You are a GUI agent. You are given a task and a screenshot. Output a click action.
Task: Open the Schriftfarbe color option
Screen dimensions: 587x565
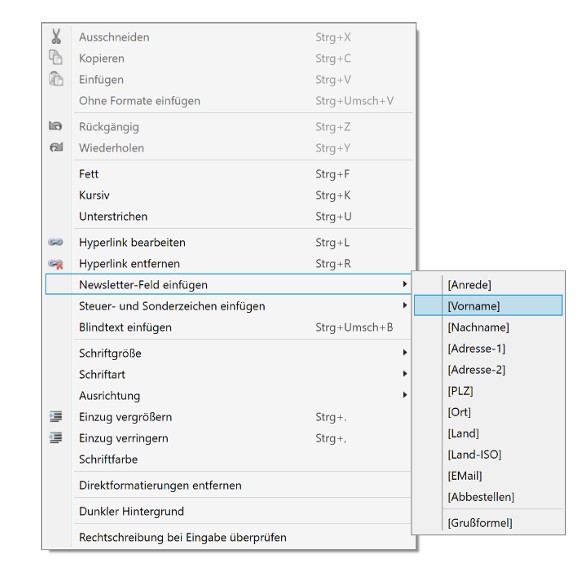coord(229,459)
